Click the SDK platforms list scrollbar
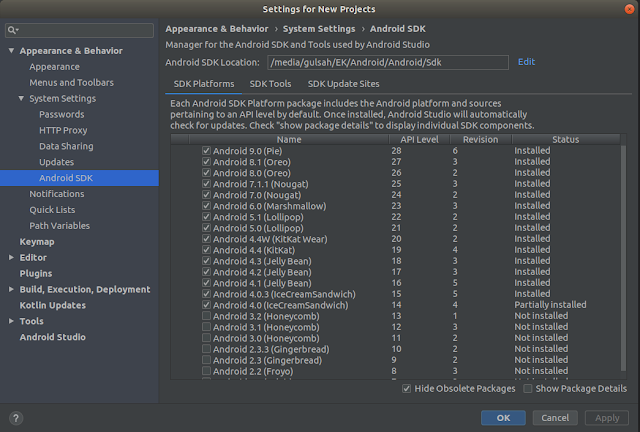 [623, 257]
